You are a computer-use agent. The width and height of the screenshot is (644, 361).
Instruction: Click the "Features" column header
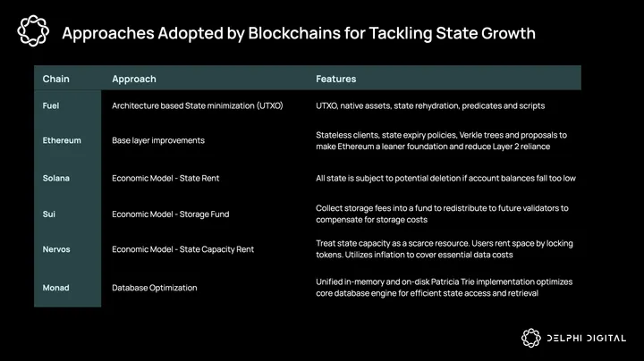pyautogui.click(x=335, y=79)
